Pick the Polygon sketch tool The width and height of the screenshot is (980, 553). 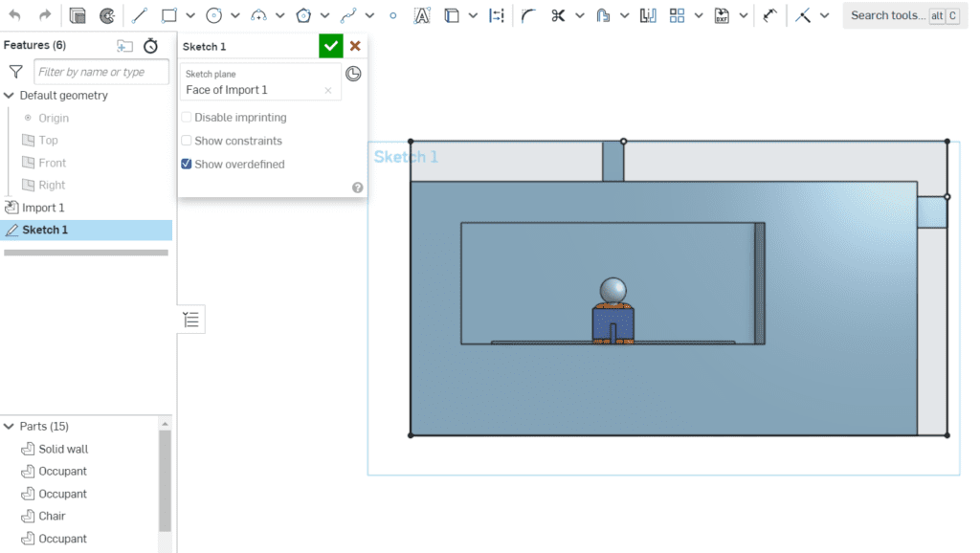point(301,14)
